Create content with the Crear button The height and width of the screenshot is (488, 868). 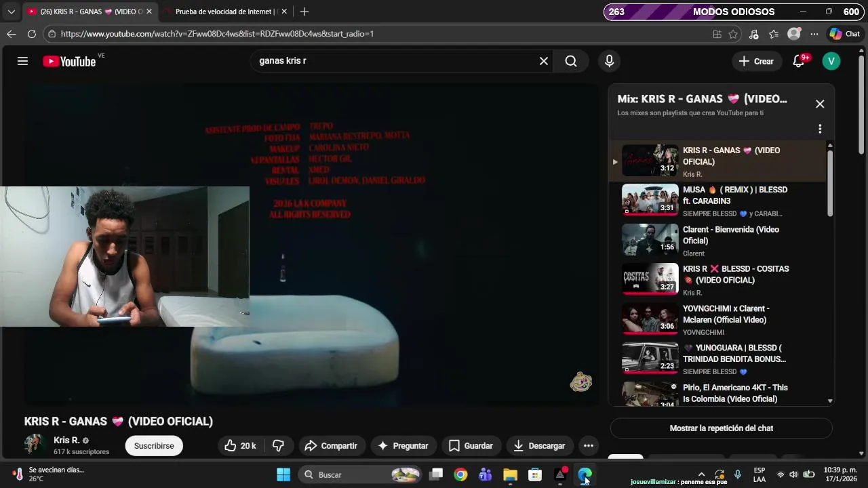point(757,61)
